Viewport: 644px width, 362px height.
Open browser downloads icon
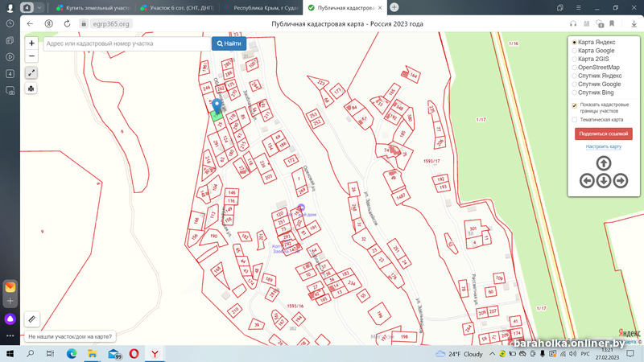[x=634, y=24]
